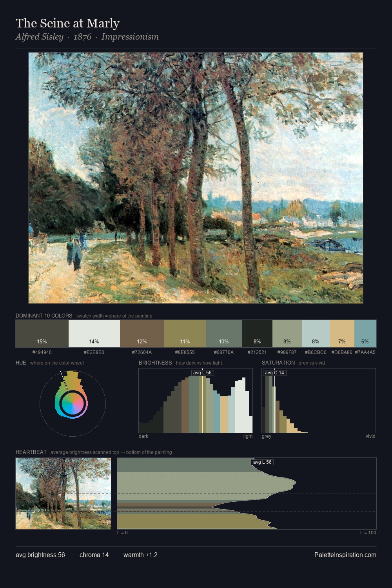This screenshot has height=588, width=392.
Task: Select the #E2E8E0 pale white swatch
Action: click(94, 334)
